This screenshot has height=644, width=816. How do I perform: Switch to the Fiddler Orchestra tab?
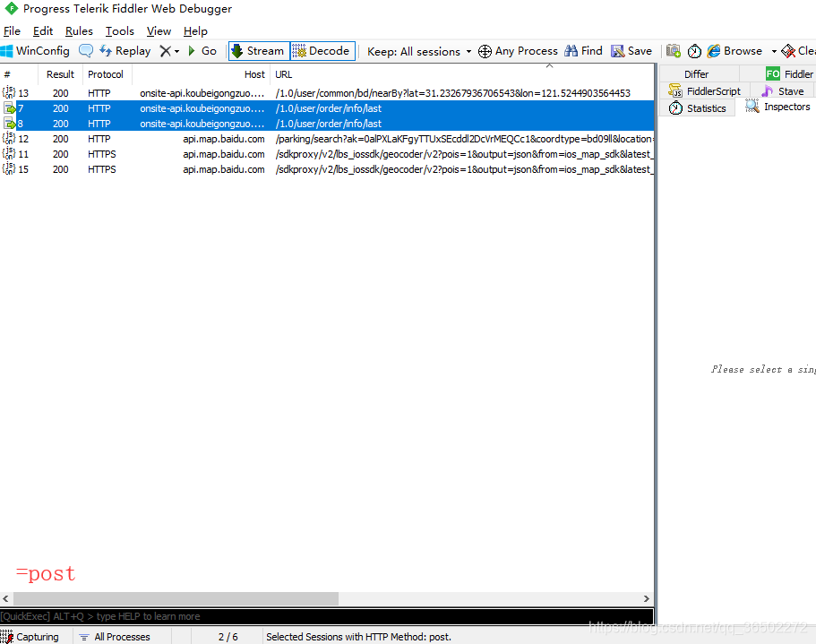click(789, 73)
